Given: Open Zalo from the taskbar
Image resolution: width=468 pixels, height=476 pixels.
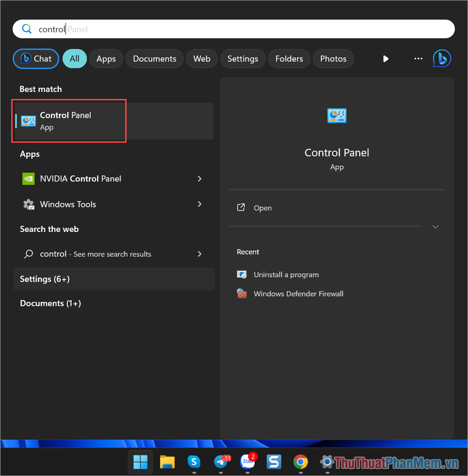Looking at the screenshot, I should [x=247, y=462].
